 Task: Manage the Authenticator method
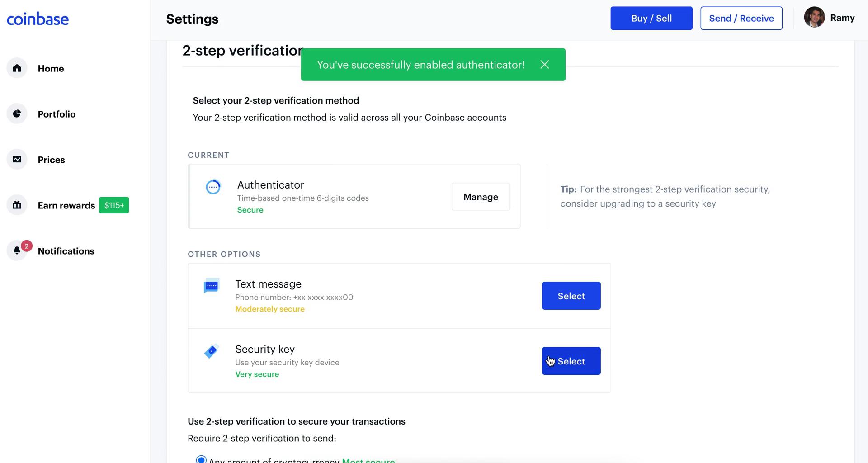point(481,197)
